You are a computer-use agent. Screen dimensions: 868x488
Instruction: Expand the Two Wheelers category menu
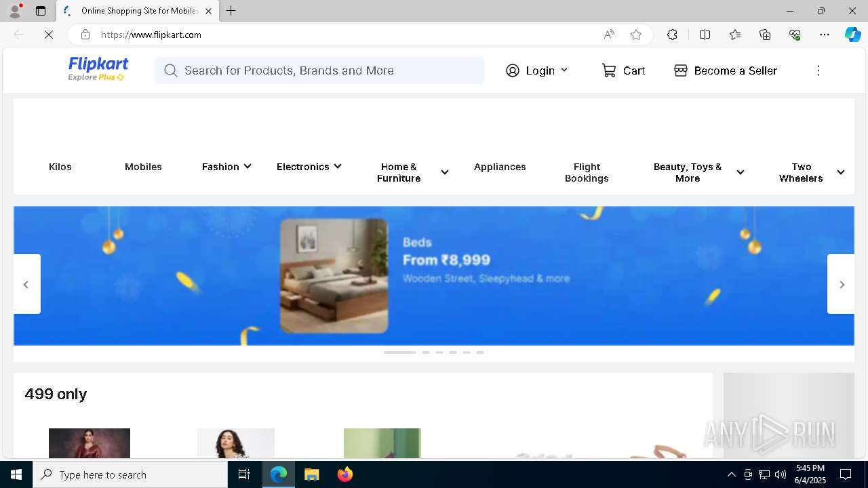[812, 172]
